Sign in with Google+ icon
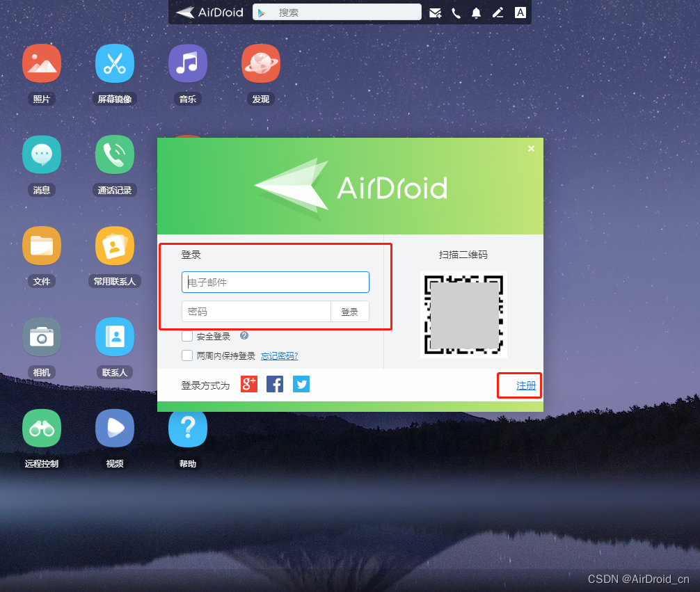 (249, 384)
